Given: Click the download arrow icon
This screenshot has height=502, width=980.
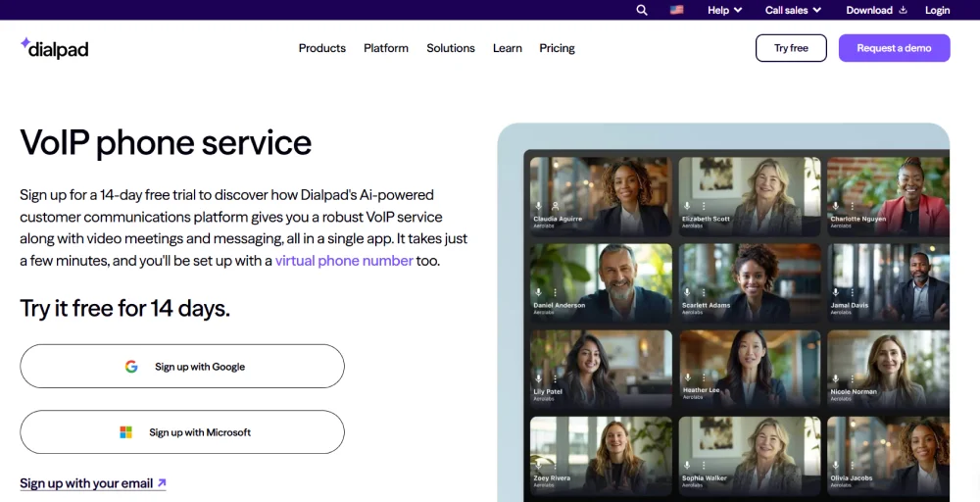Looking at the screenshot, I should pos(903,10).
